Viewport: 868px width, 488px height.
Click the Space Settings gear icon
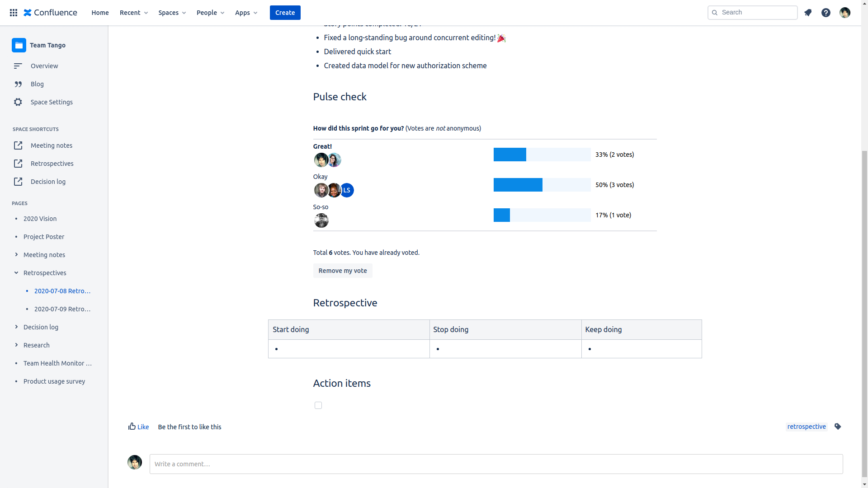[18, 102]
